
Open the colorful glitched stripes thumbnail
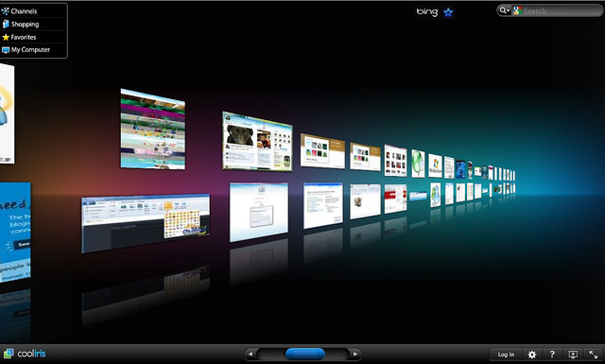(153, 130)
